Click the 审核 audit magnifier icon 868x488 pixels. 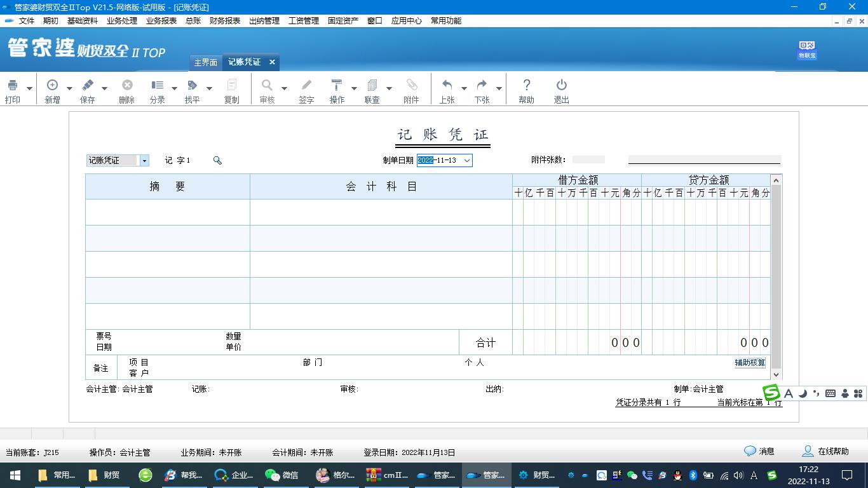[267, 85]
